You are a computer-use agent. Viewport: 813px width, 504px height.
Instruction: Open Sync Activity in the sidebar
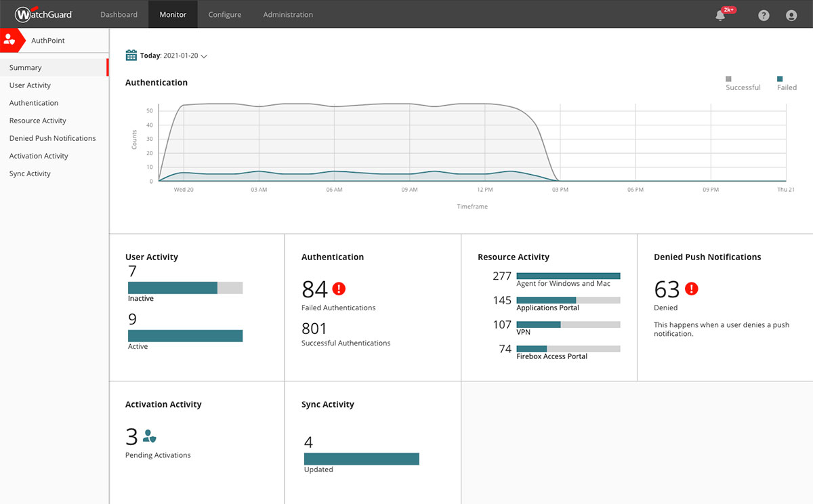pyautogui.click(x=30, y=174)
